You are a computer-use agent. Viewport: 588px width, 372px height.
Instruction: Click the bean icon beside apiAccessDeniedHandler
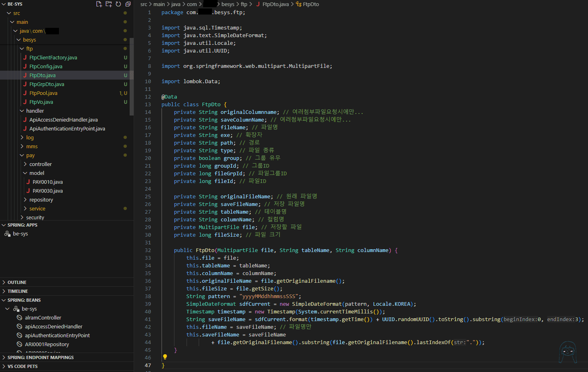(19, 327)
